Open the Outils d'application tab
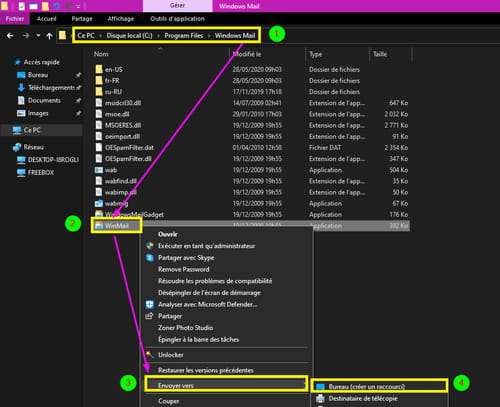Viewport: 500px width, 407px height. pos(177,19)
